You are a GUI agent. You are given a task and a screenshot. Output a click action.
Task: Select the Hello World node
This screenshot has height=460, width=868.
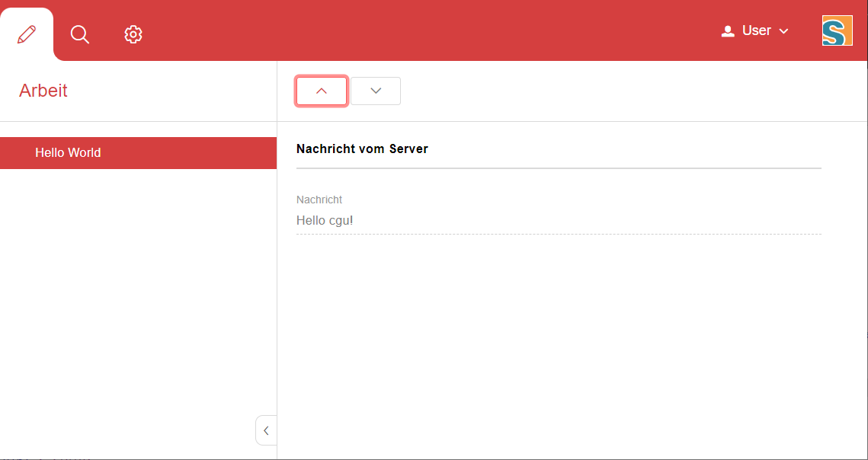(68, 153)
